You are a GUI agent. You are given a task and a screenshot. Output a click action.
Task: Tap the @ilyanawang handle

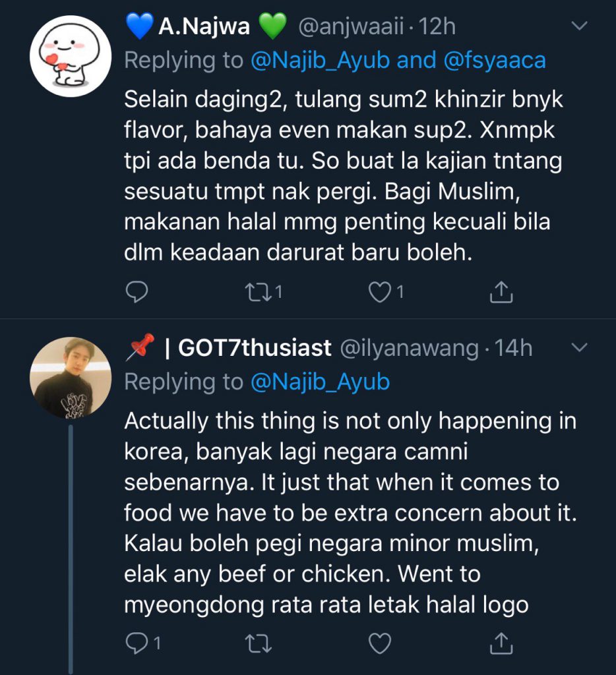click(x=409, y=348)
